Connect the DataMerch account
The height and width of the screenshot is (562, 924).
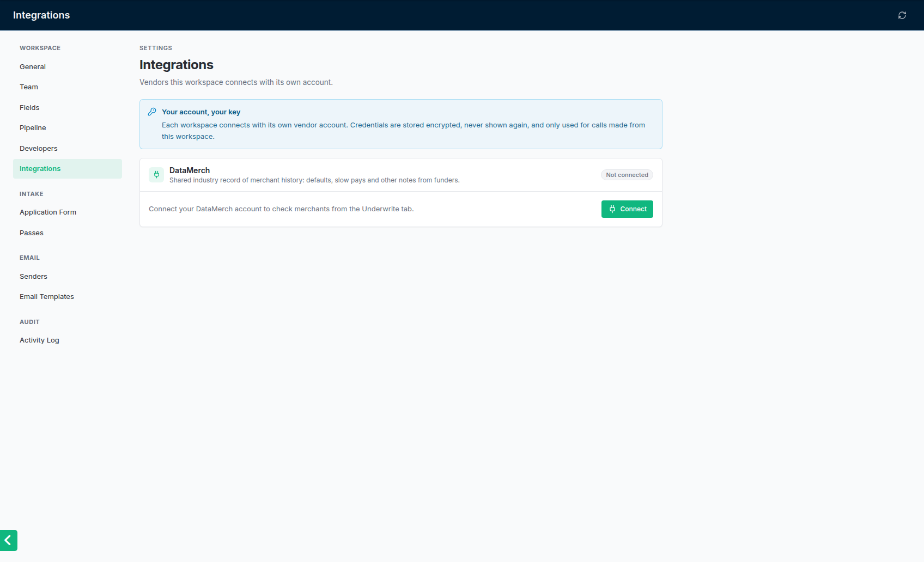(627, 209)
